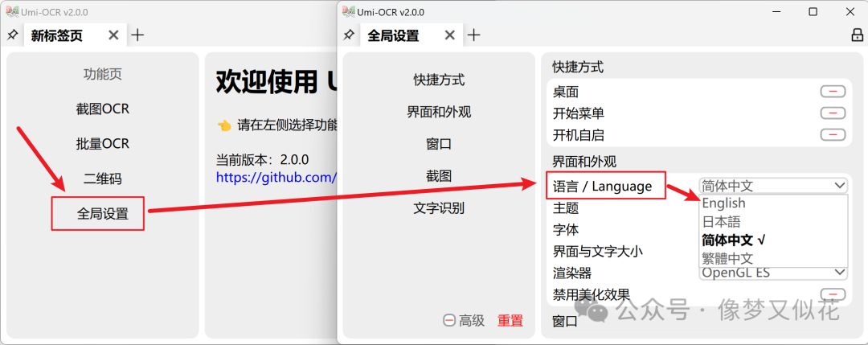Toggle the 禁用美化效果 switch

tap(833, 294)
